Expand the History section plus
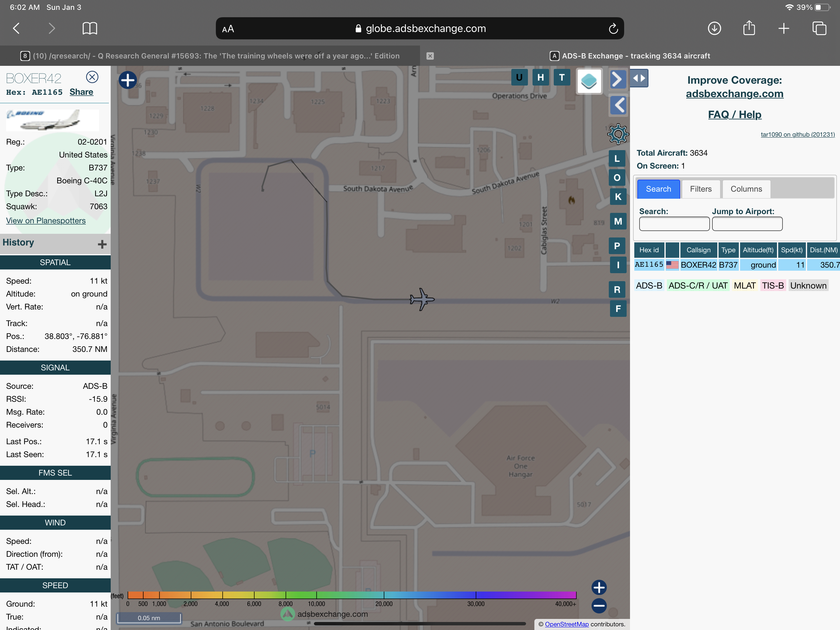Viewport: 840px width, 630px height. pos(102,244)
